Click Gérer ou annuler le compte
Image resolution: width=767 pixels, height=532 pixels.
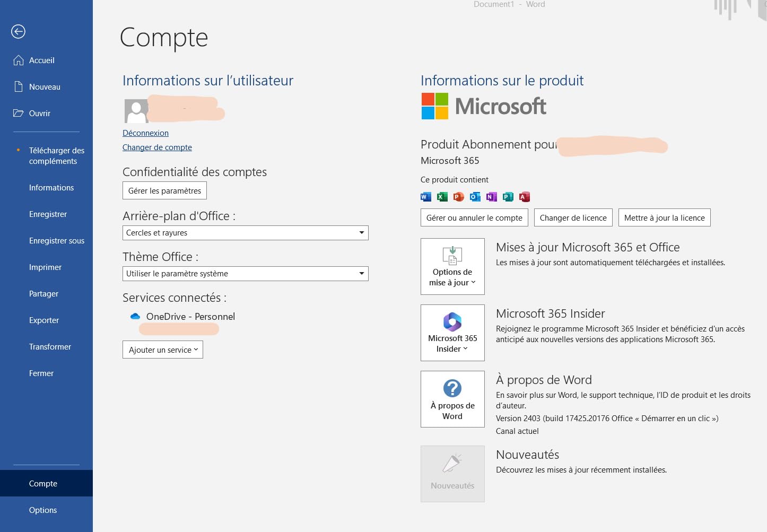[x=474, y=217]
